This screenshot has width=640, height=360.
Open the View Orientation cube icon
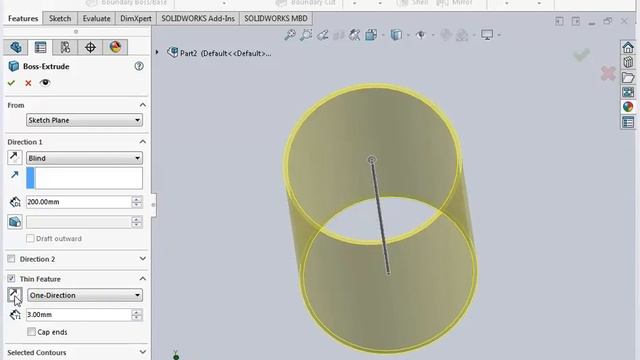(x=371, y=35)
